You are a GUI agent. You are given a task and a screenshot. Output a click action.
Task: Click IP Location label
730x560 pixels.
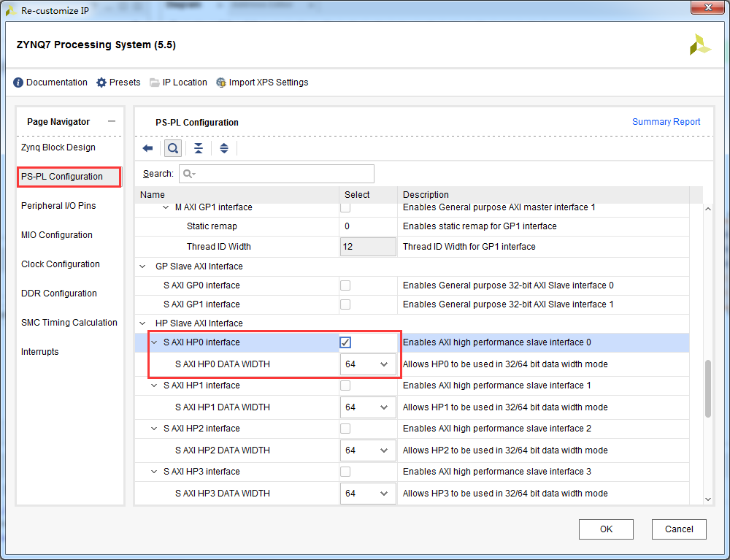click(185, 83)
